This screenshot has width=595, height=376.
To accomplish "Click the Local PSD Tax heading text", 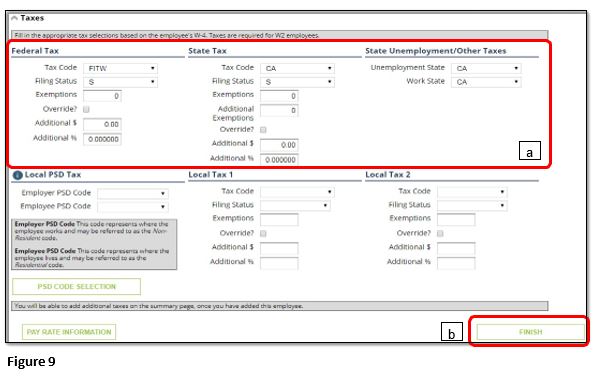I will coord(53,175).
